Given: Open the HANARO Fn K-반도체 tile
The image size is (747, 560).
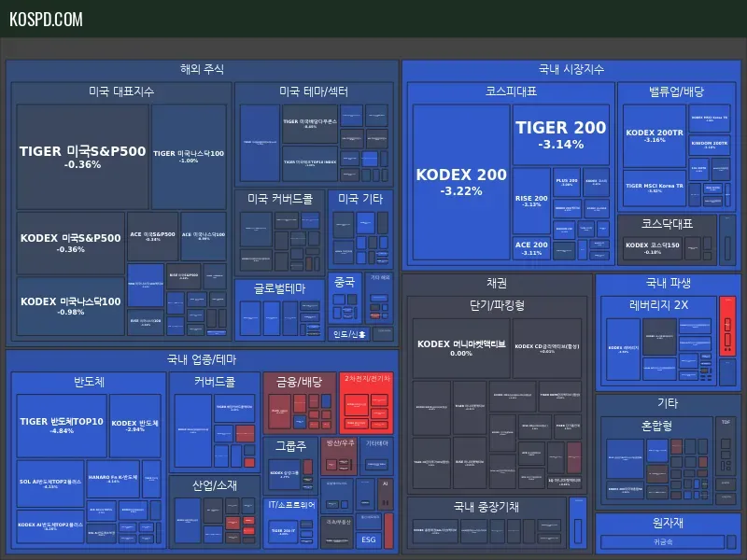Looking at the screenshot, I should (x=113, y=479).
